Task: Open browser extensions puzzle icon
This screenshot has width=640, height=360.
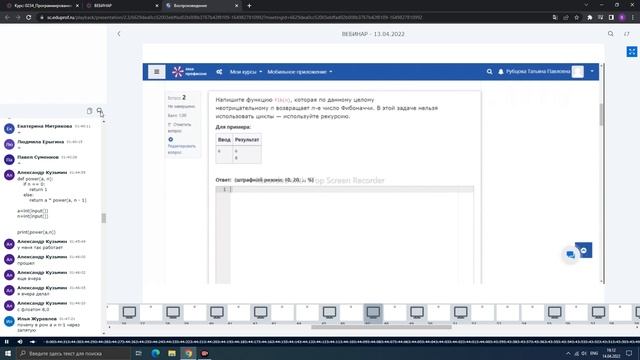Action: pyautogui.click(x=590, y=18)
